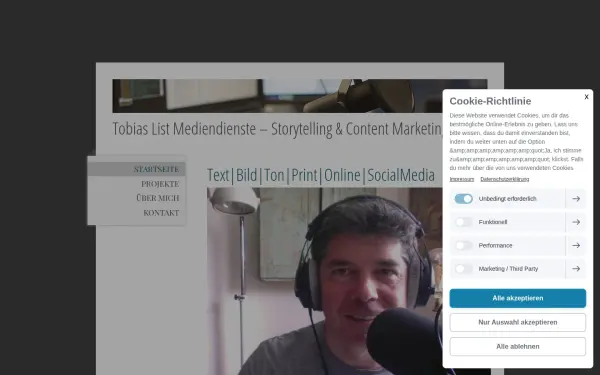Click the photo of man with headphones
Screen dimensions: 600x375
click(x=324, y=281)
